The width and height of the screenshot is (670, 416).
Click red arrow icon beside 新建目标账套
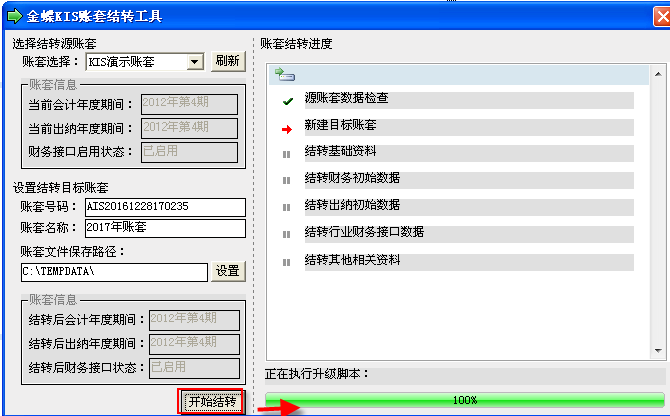coord(287,129)
